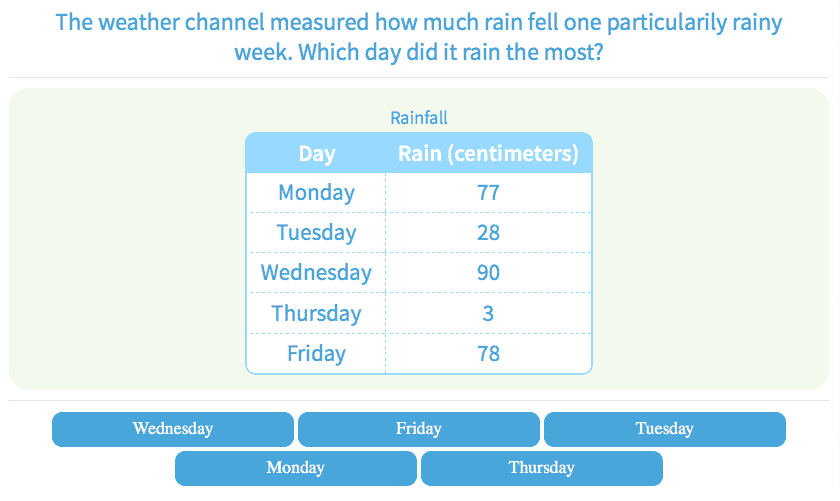Select the Wednesday cell in the table
Image resolution: width=840 pixels, height=501 pixels.
tap(316, 273)
